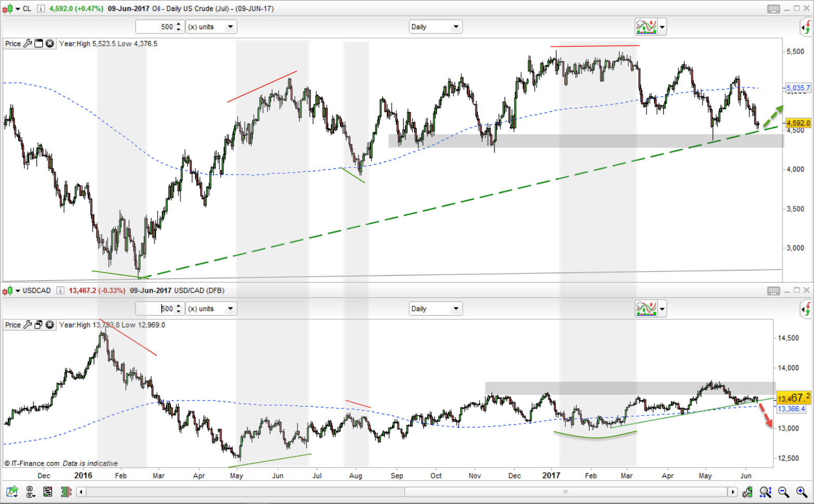Viewport: 814px width, 504px height.
Task: Open chart display settings wrench in bottom toolbar
Action: tap(747, 492)
